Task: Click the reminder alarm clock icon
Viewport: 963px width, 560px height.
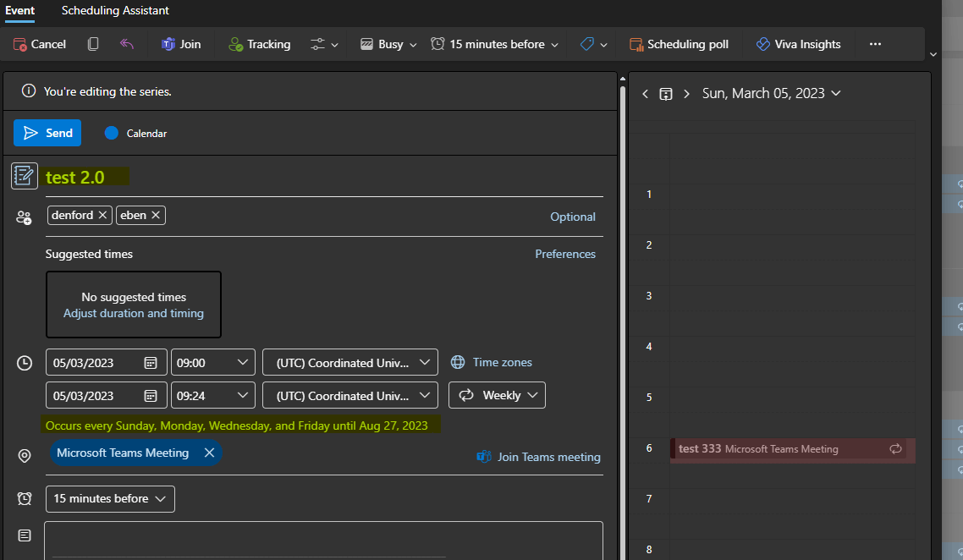Action: click(25, 498)
